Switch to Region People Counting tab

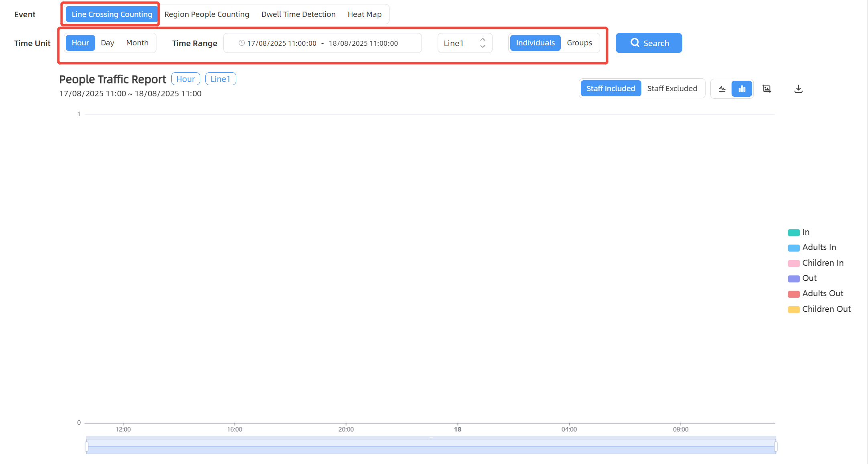click(x=207, y=14)
